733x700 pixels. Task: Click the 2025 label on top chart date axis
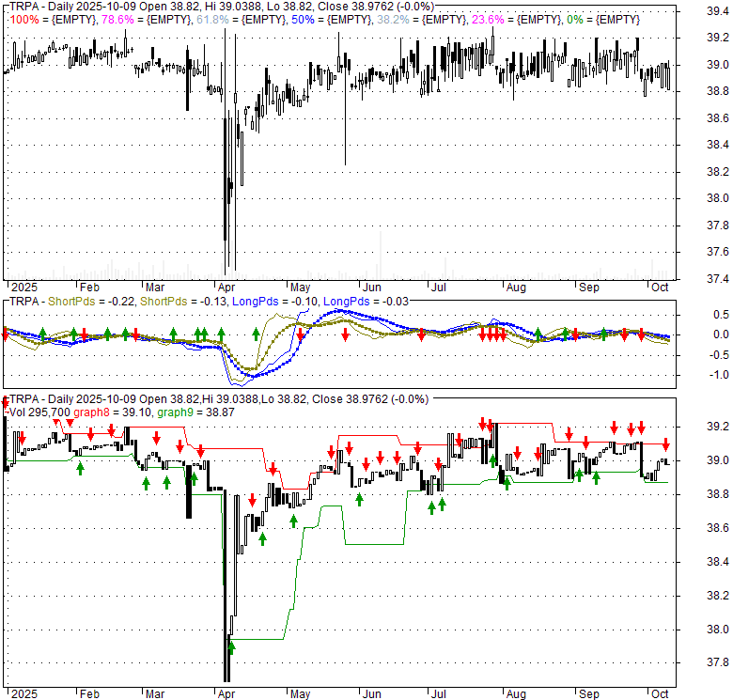point(24,288)
